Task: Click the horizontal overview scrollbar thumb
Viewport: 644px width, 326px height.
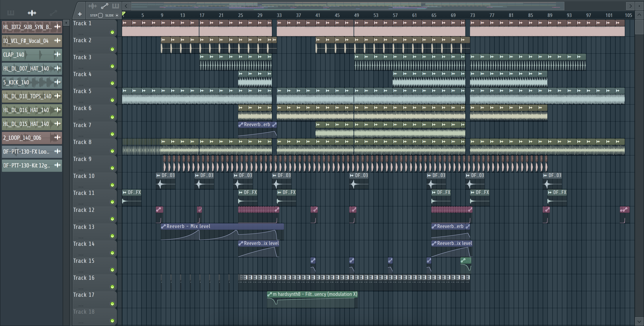Action: [347, 6]
